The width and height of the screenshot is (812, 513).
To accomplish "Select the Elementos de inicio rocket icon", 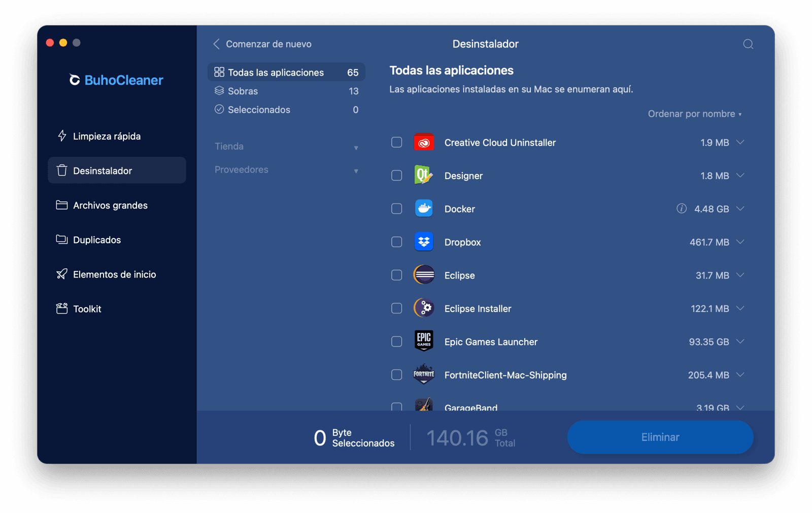I will (61, 274).
